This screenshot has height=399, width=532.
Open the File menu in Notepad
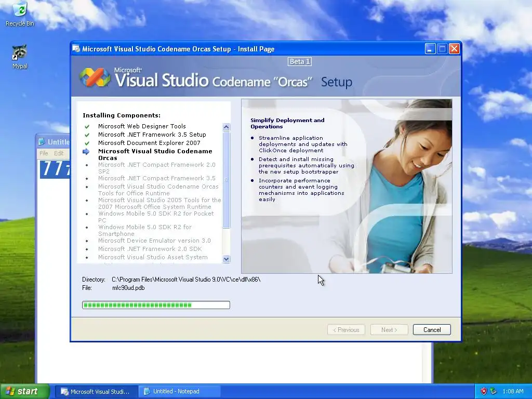(x=44, y=153)
